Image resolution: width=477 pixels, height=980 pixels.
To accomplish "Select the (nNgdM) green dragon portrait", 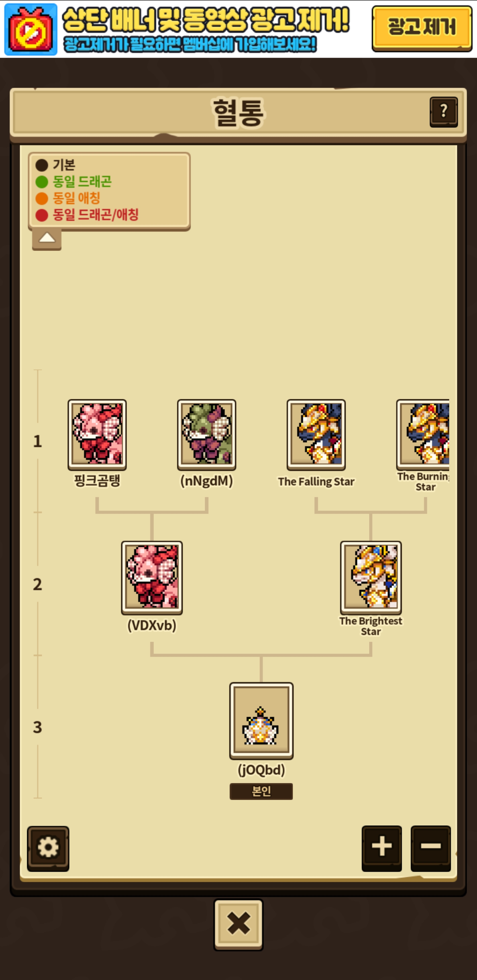I will [207, 434].
